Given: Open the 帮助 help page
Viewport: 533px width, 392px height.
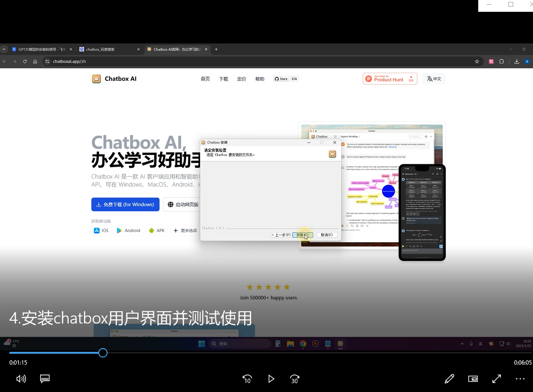Looking at the screenshot, I should click(x=260, y=79).
